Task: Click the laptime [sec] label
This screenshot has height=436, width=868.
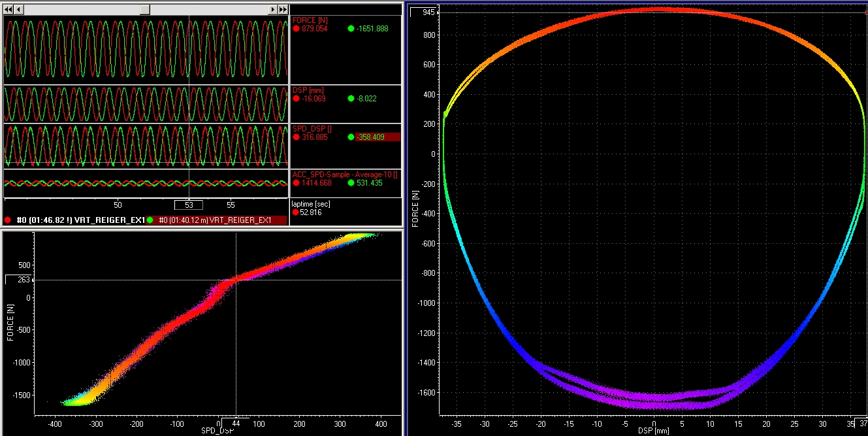Action: coord(310,204)
